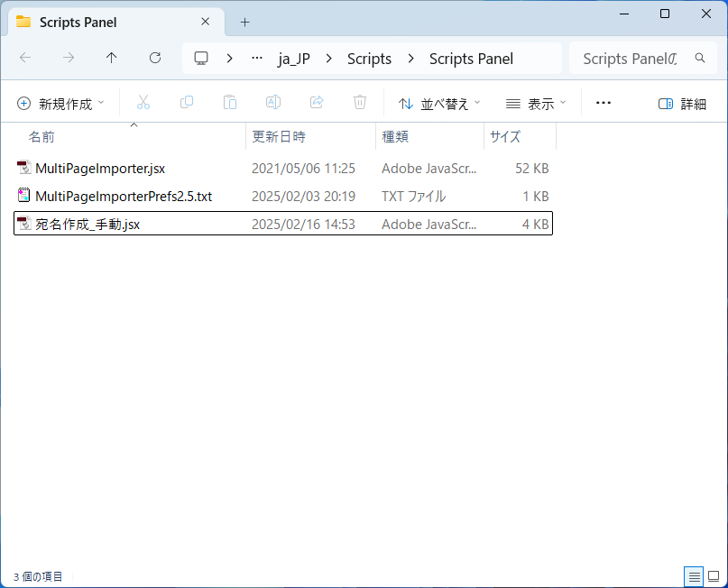The height and width of the screenshot is (588, 728).
Task: Open the 表示 view options menu
Action: tap(536, 104)
